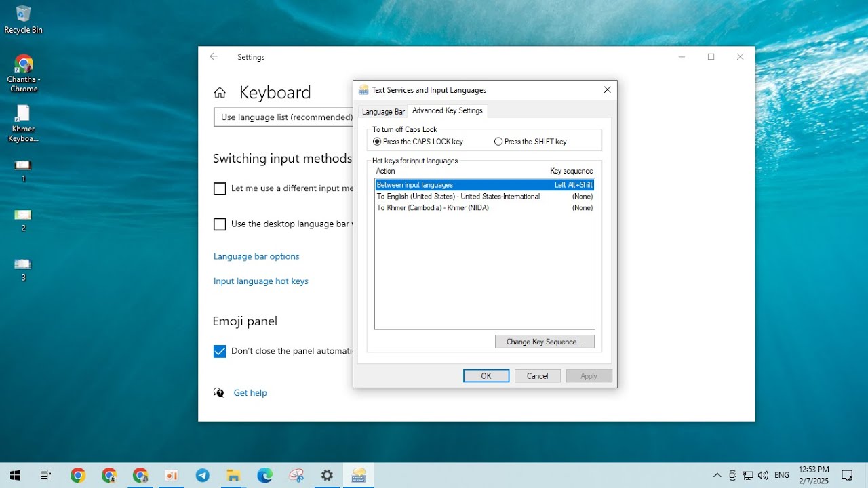The width and height of the screenshot is (868, 488).
Task: Open the Language bar options link
Action: (x=256, y=256)
